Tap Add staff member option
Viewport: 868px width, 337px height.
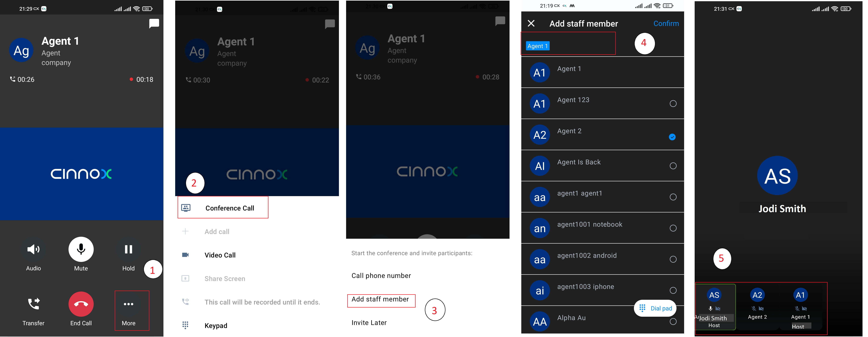tap(380, 299)
